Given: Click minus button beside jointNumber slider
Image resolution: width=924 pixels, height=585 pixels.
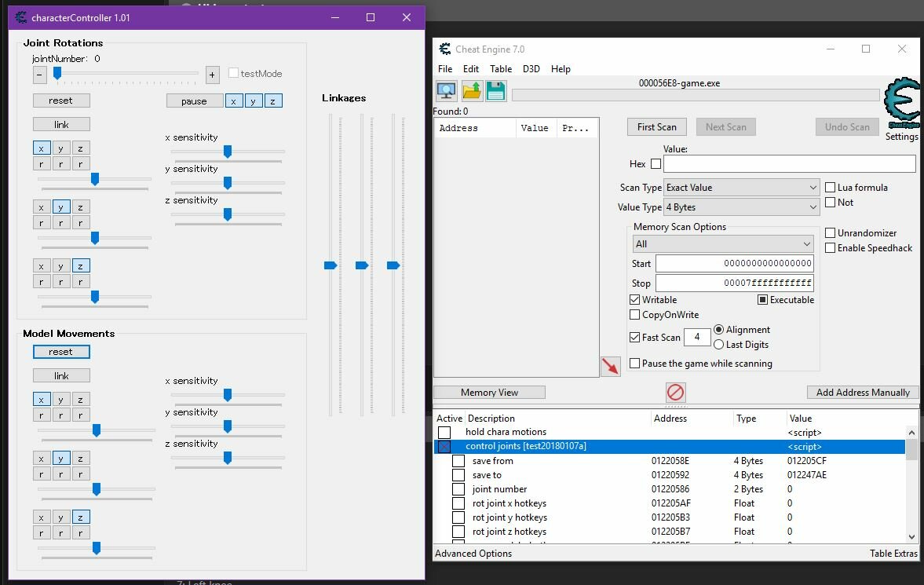Looking at the screenshot, I should tap(39, 75).
